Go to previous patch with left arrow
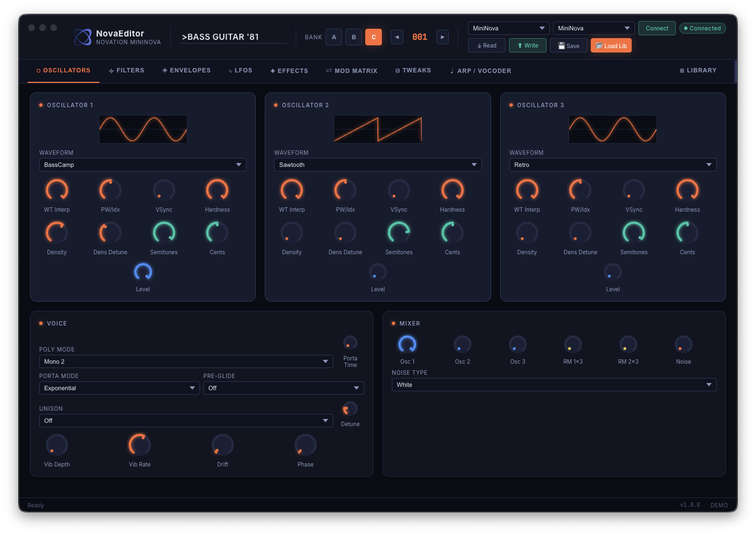 (x=397, y=37)
